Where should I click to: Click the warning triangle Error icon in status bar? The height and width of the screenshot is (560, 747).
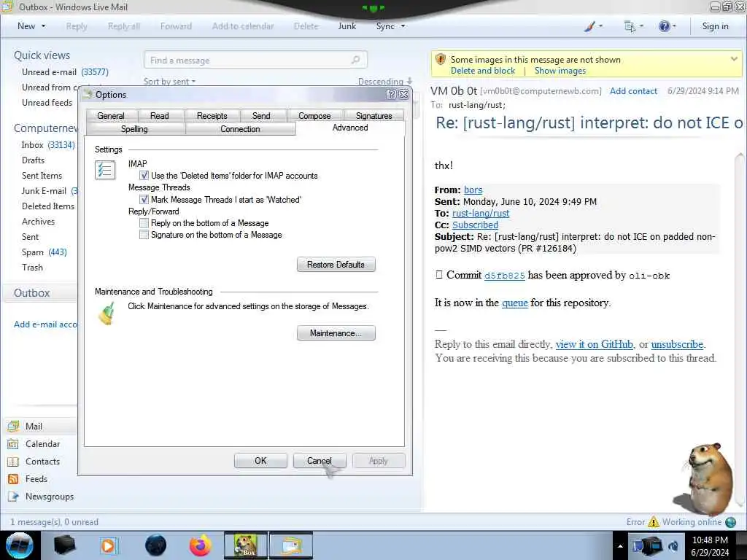(654, 522)
